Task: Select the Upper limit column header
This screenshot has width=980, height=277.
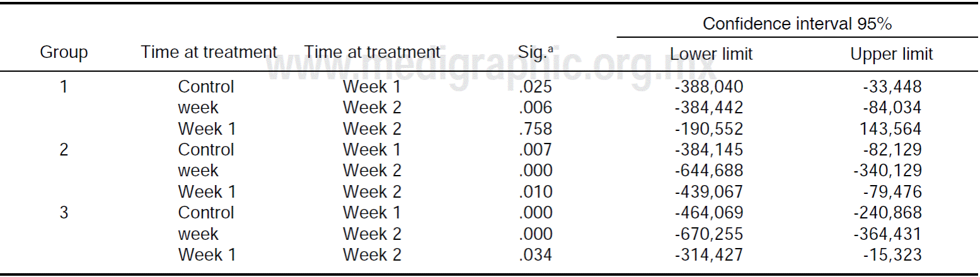Action: pyautogui.click(x=891, y=54)
